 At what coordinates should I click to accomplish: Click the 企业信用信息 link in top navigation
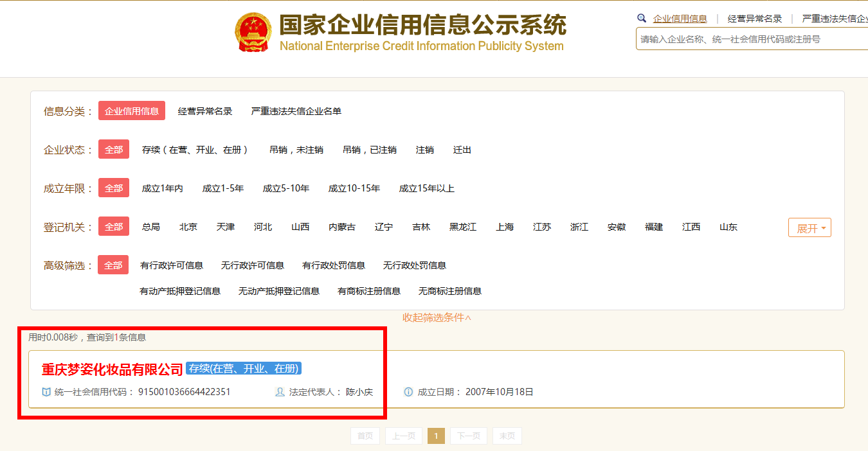(x=681, y=18)
